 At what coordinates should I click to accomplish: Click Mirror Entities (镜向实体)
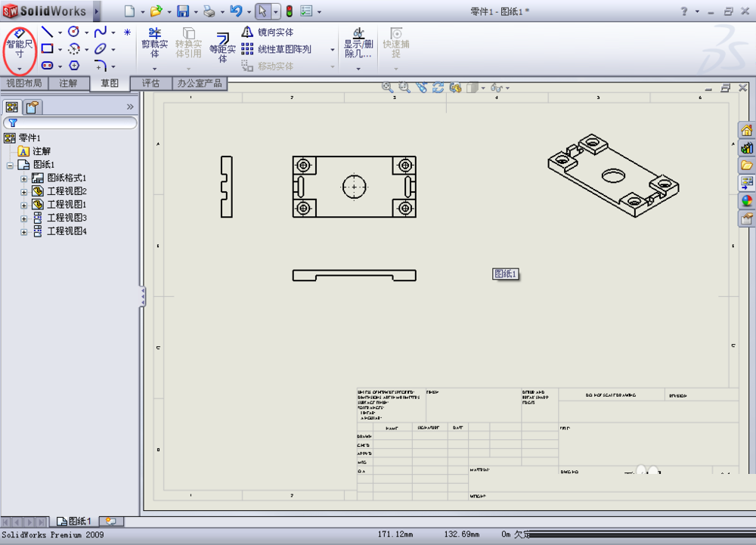click(x=268, y=33)
